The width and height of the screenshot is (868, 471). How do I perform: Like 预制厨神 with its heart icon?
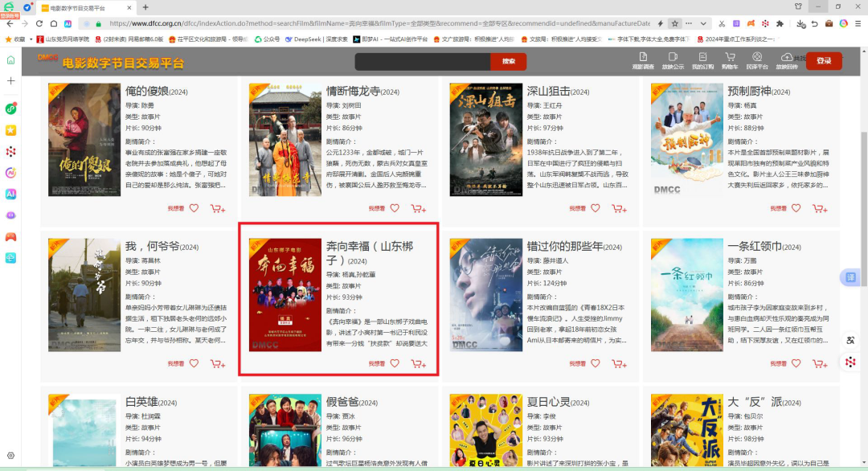(x=796, y=208)
